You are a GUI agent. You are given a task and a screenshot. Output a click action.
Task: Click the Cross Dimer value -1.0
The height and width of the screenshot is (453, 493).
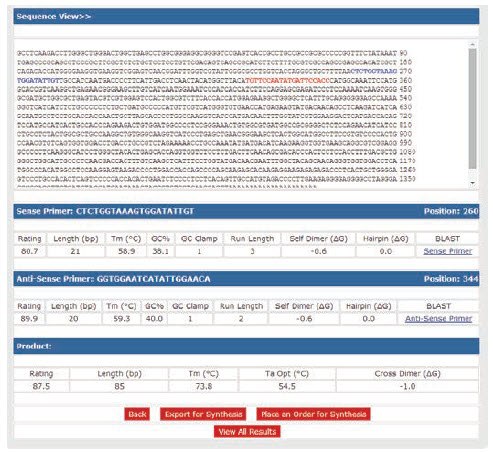pos(407,386)
